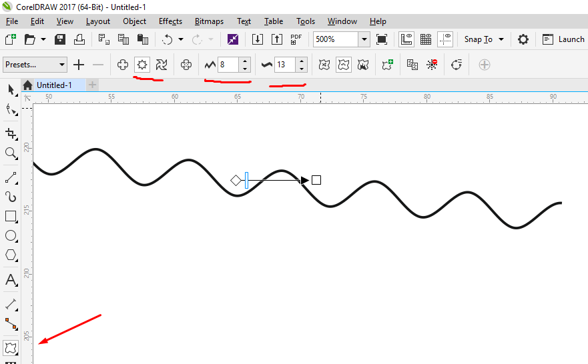
Task: Click the Copy icon
Action: (123, 39)
